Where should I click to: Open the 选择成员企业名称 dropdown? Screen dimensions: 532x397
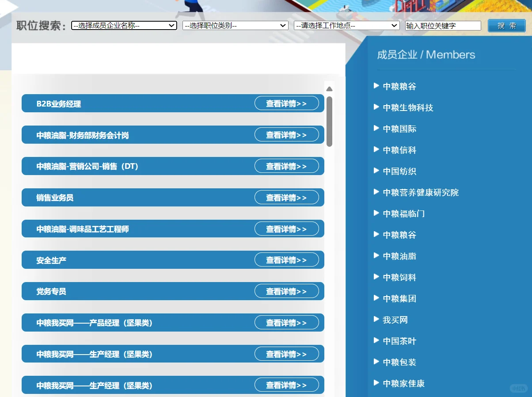124,26
